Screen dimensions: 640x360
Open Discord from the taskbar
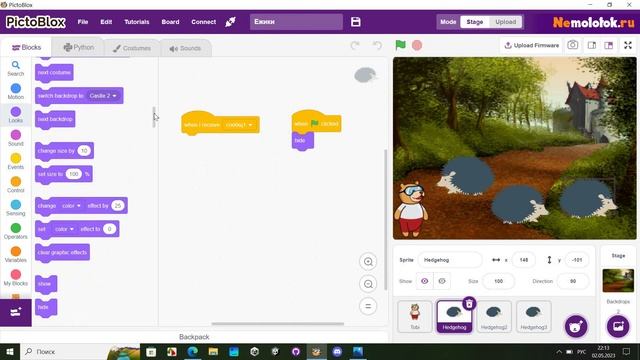(337, 351)
